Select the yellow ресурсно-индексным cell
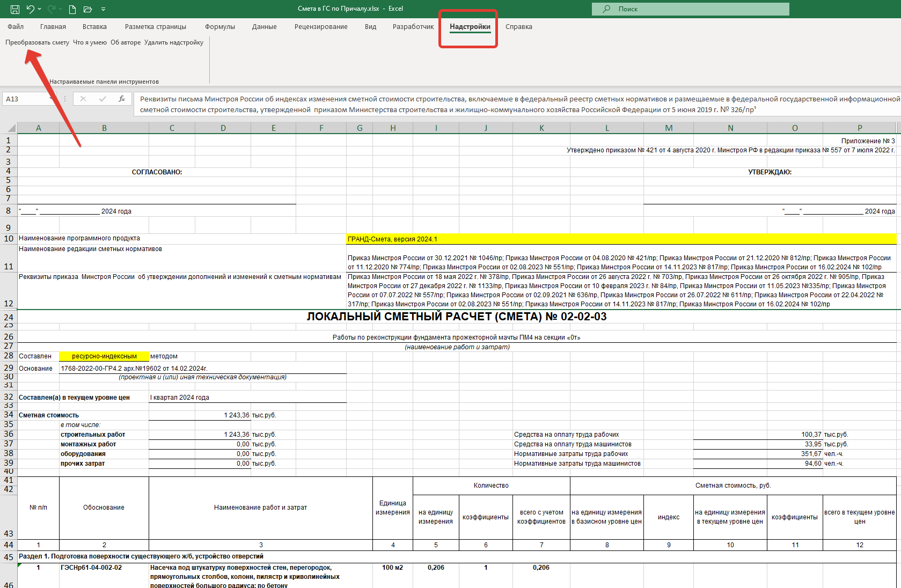The width and height of the screenshot is (901, 588). click(x=104, y=356)
